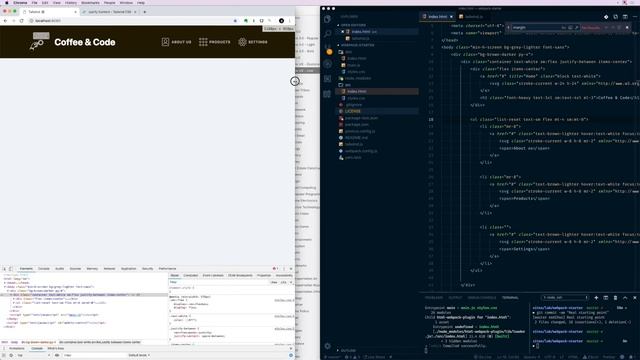Click the Chrome back arrow
Screen dimensions: 640x360
[x=5, y=20]
